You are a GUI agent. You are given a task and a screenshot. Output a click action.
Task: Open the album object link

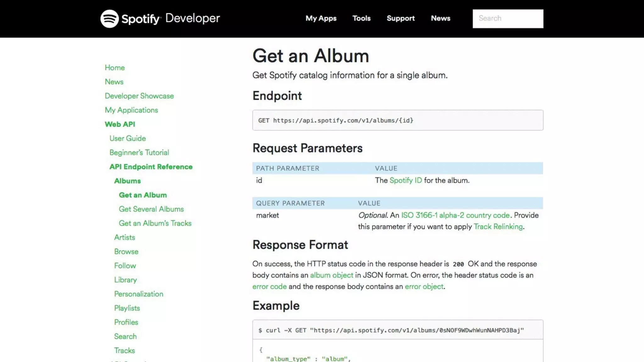[331, 275]
